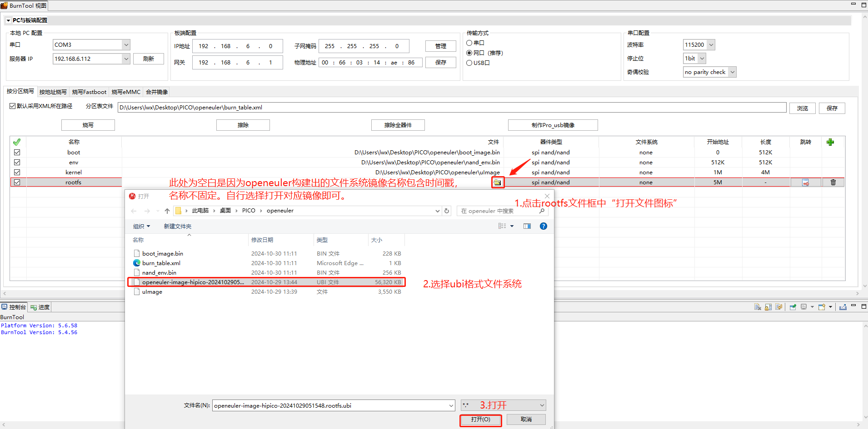Viewport: 868px width, 429px height.
Task: Open the no parity check dropdown
Action: coord(732,72)
